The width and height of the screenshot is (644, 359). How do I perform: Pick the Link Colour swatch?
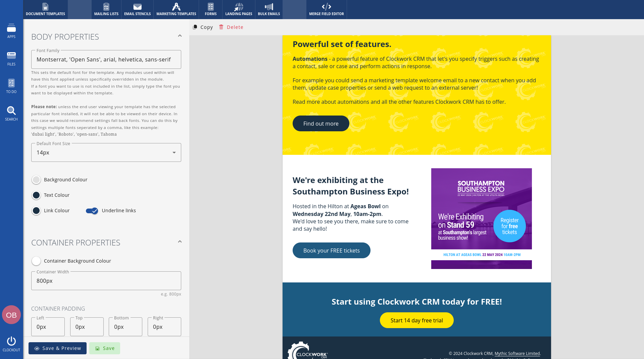[x=36, y=211]
